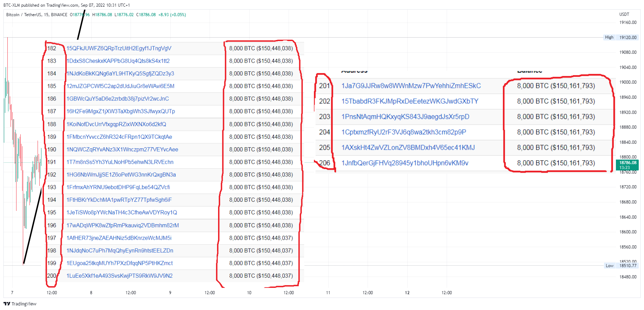Click the current price tag 18786.08
644x310 pixels.
tap(627, 165)
